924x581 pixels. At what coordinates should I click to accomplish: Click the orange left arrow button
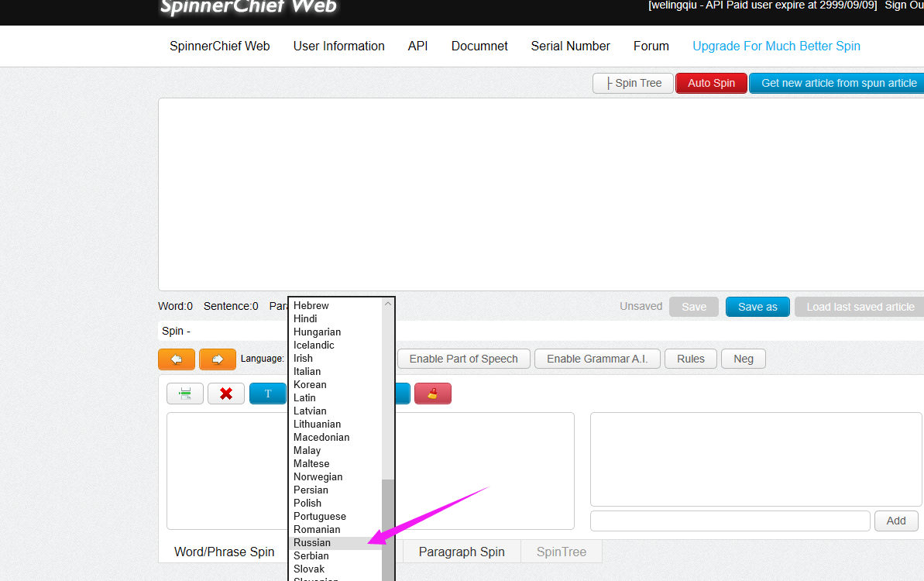(177, 359)
